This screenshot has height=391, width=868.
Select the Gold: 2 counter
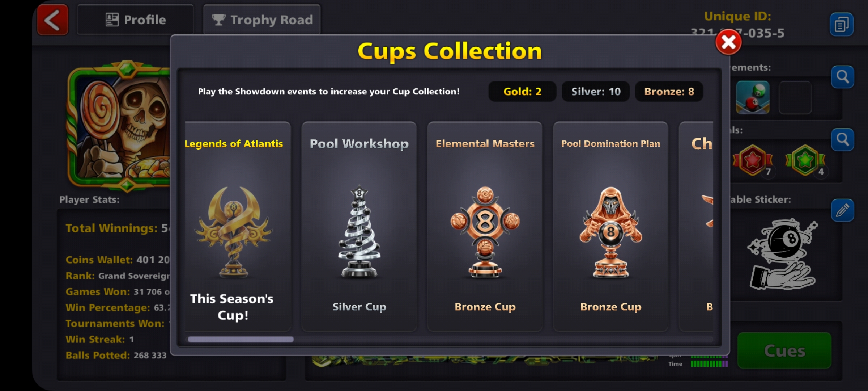pyautogui.click(x=522, y=91)
